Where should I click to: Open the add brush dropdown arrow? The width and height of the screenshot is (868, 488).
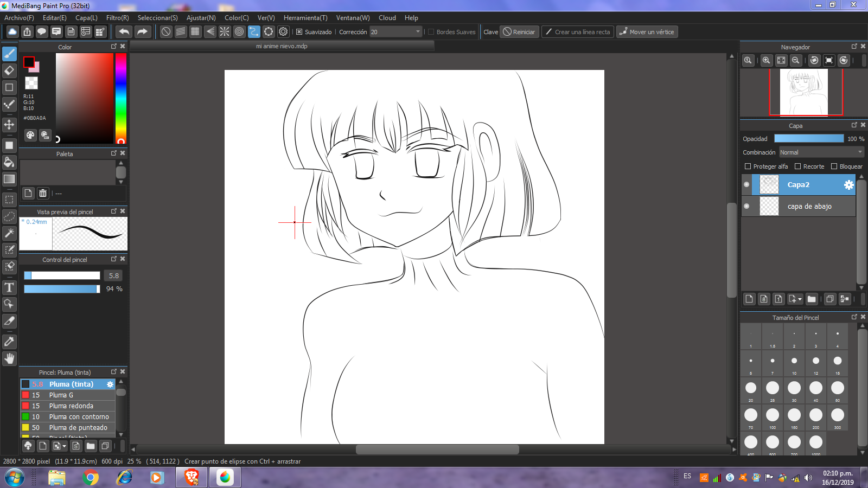(65, 446)
